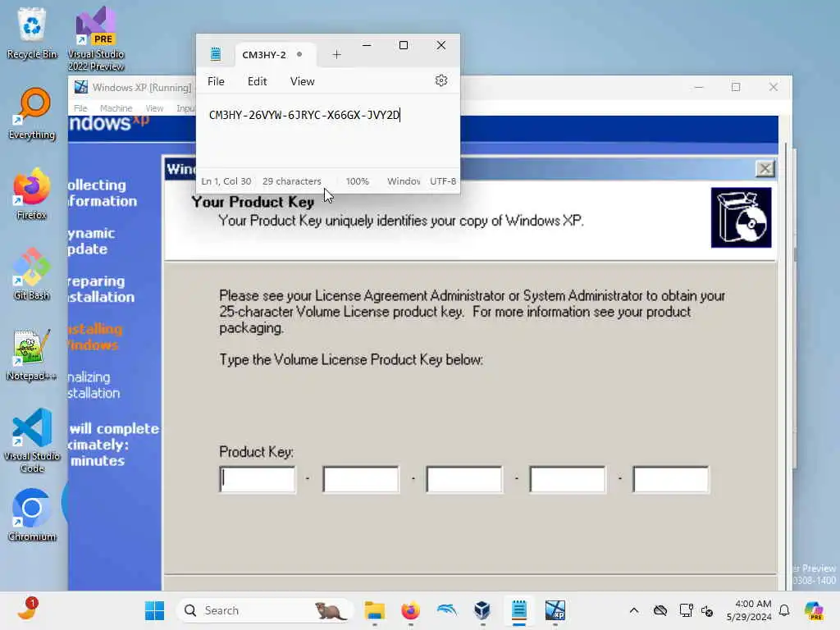The width and height of the screenshot is (840, 630).
Task: Open the Recycle Bin desktop icon
Action: (x=32, y=32)
